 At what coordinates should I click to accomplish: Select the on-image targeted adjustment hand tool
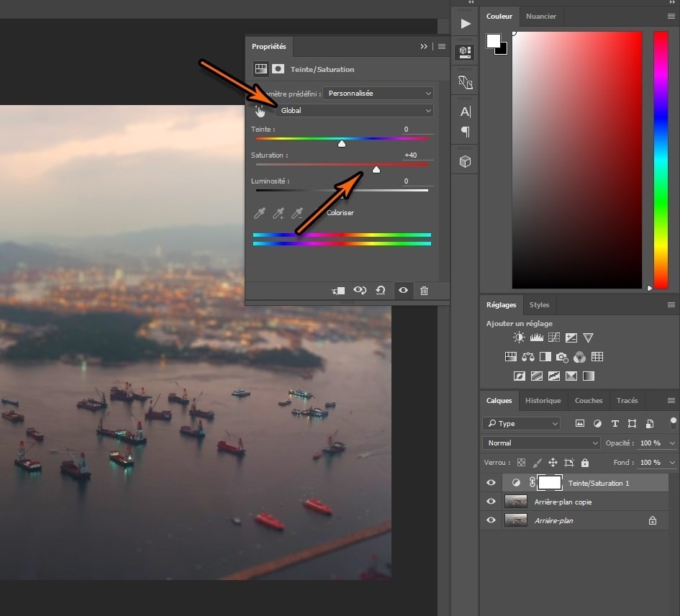point(260,111)
